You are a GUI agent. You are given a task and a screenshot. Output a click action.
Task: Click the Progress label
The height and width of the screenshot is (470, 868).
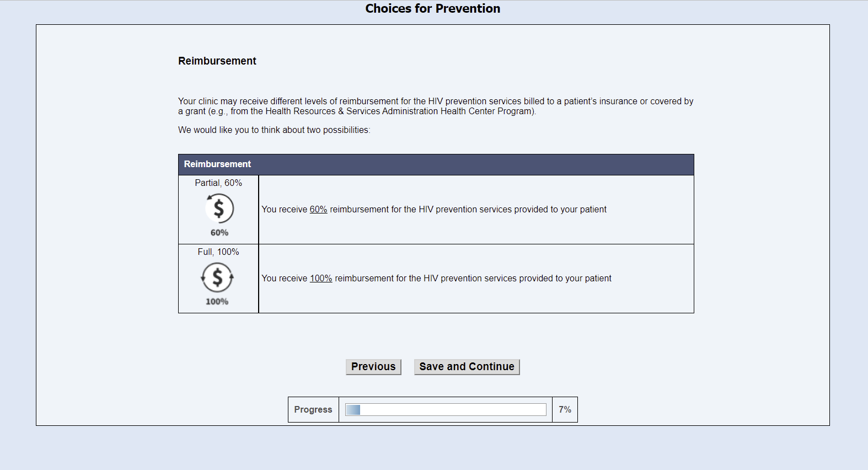pyautogui.click(x=313, y=409)
